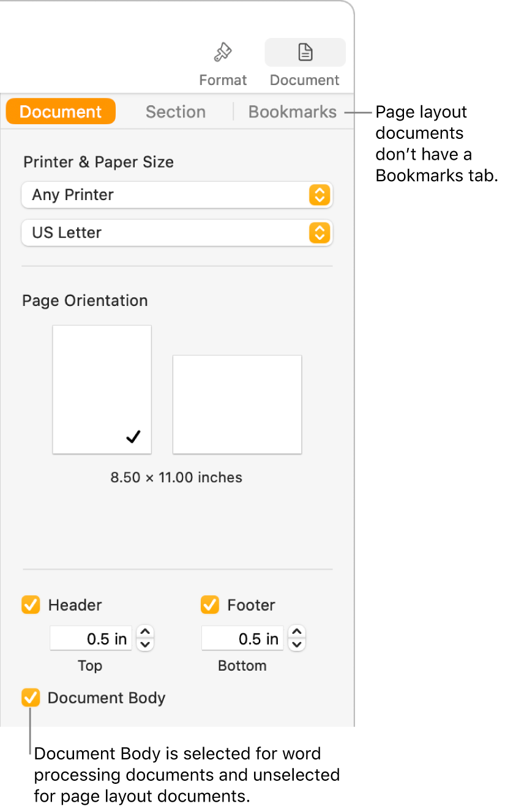The height and width of the screenshot is (812, 505).
Task: Toggle the Header checkbox
Action: pos(31,605)
